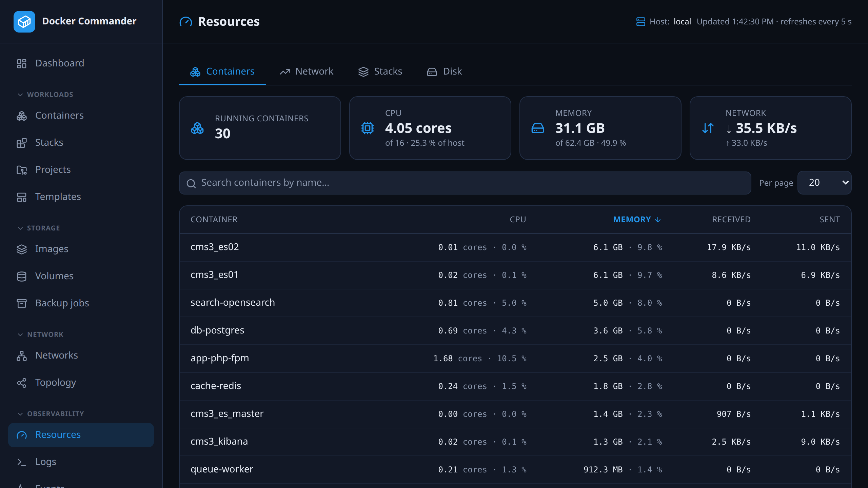Switch to the Network tab

307,72
